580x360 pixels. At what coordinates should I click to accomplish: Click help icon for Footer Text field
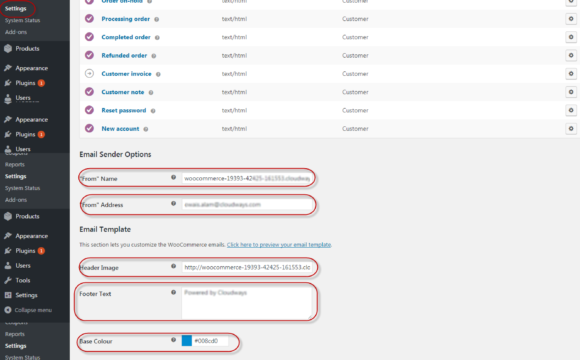tap(173, 292)
